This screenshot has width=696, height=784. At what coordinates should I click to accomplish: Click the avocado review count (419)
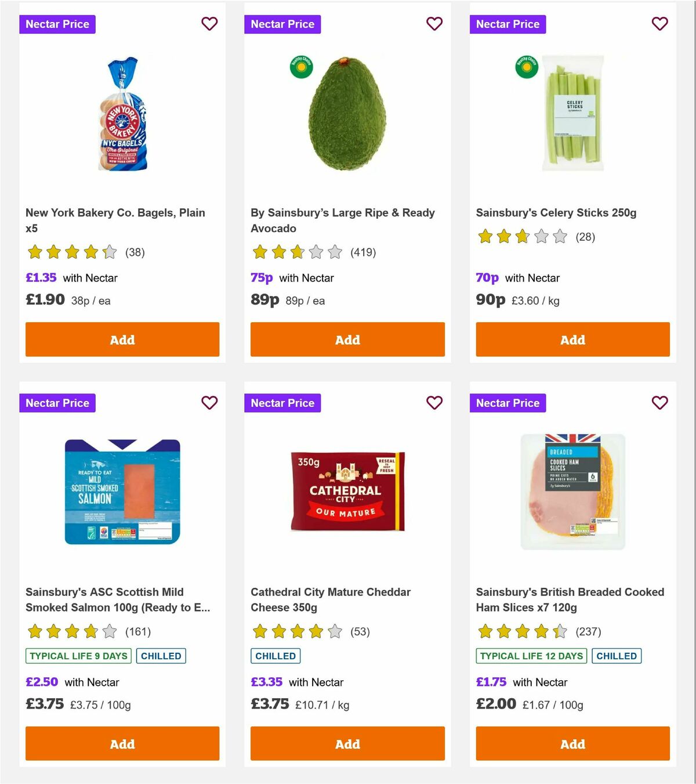363,252
